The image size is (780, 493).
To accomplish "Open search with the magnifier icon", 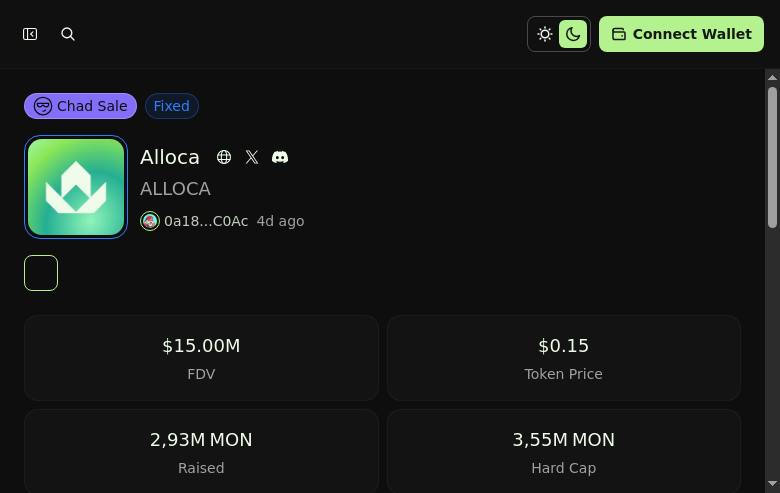I will 68,34.
